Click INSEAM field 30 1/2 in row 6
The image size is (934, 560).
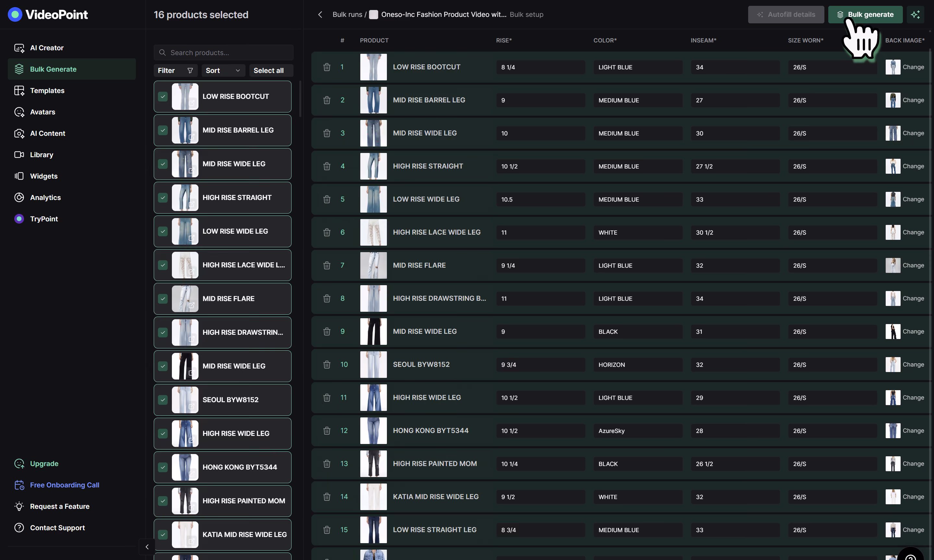(x=735, y=232)
